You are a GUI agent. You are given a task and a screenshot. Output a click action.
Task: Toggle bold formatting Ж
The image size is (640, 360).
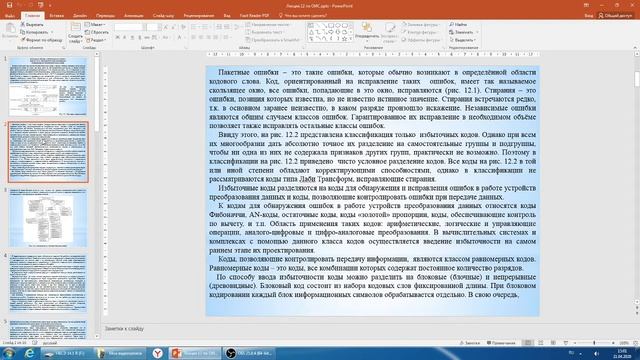(117, 38)
